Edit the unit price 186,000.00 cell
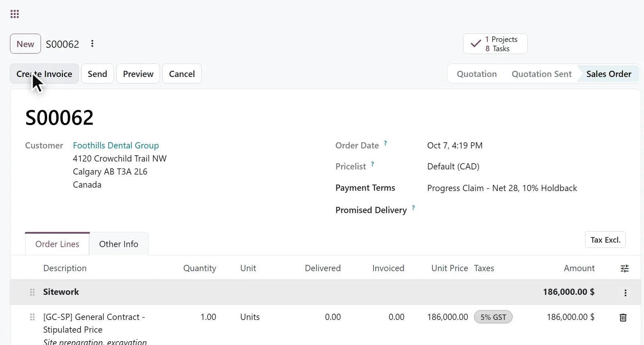The width and height of the screenshot is (644, 345). coord(448,317)
